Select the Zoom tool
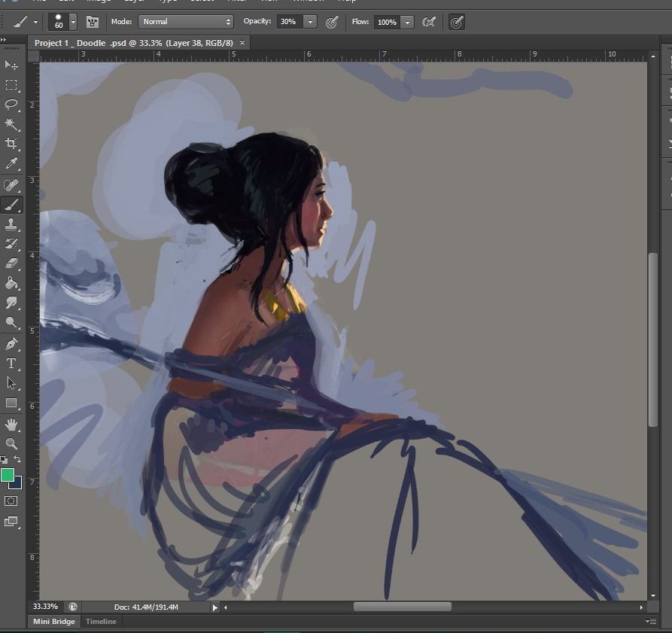Viewport: 672px width, 633px height. click(x=11, y=443)
